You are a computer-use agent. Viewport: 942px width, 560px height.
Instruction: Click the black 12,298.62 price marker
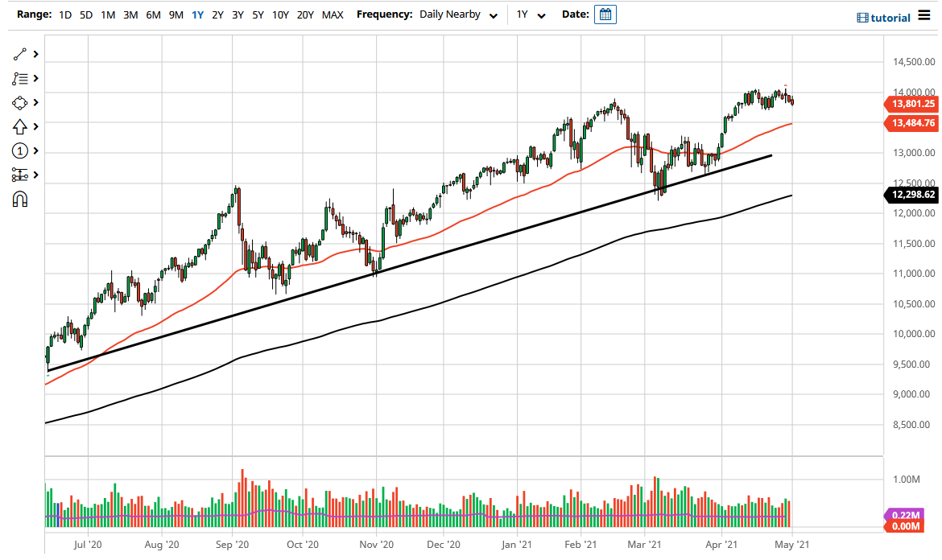(x=912, y=196)
